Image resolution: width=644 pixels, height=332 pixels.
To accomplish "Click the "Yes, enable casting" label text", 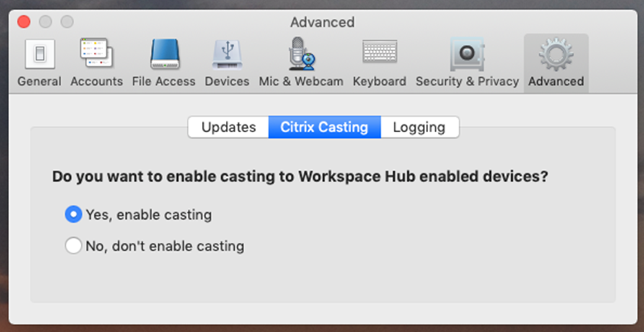I will tap(148, 214).
